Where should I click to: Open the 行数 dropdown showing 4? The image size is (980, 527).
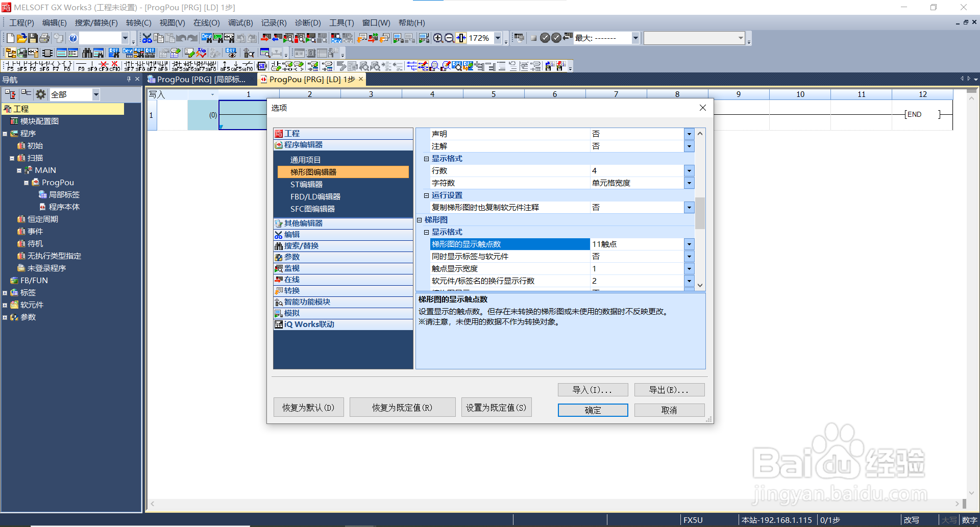[x=689, y=171]
